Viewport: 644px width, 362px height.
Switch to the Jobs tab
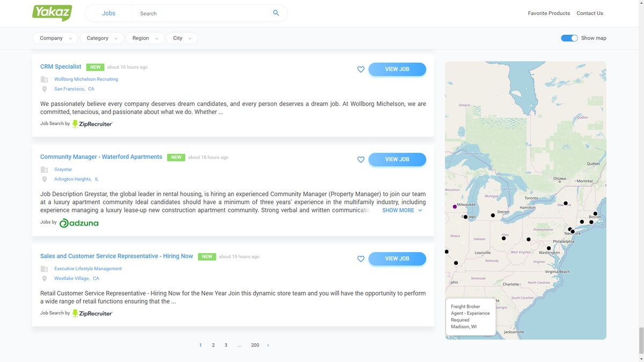click(x=107, y=13)
